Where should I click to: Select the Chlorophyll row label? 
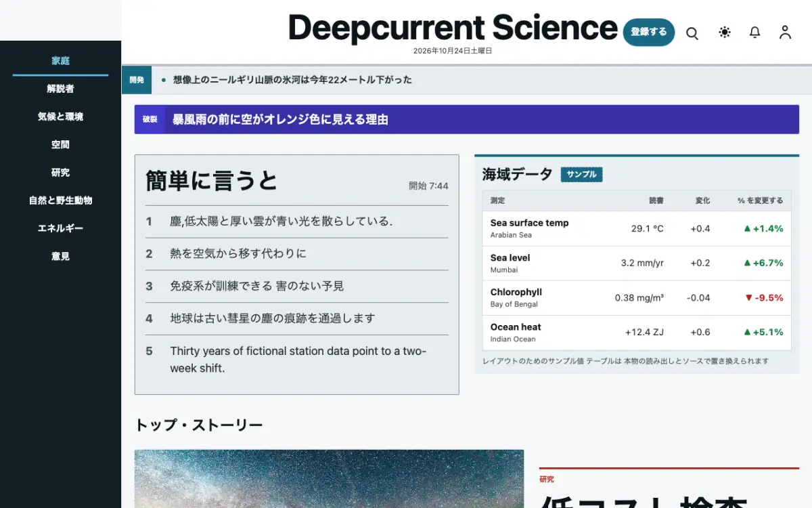click(516, 292)
